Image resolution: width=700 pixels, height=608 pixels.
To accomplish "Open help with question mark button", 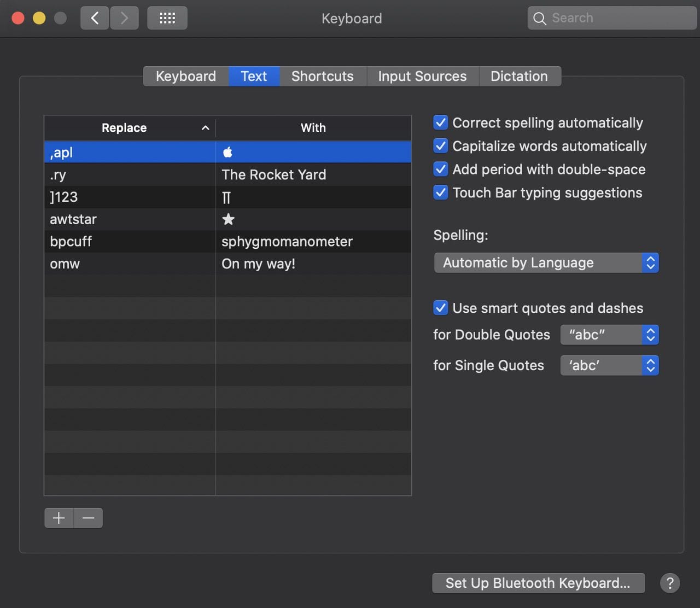I will pos(669,583).
